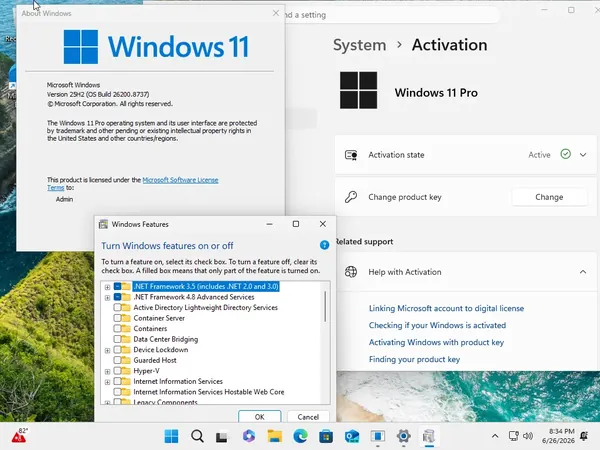This screenshot has width=600, height=450.
Task: Launch Microsoft Edge from taskbar
Action: 300,436
